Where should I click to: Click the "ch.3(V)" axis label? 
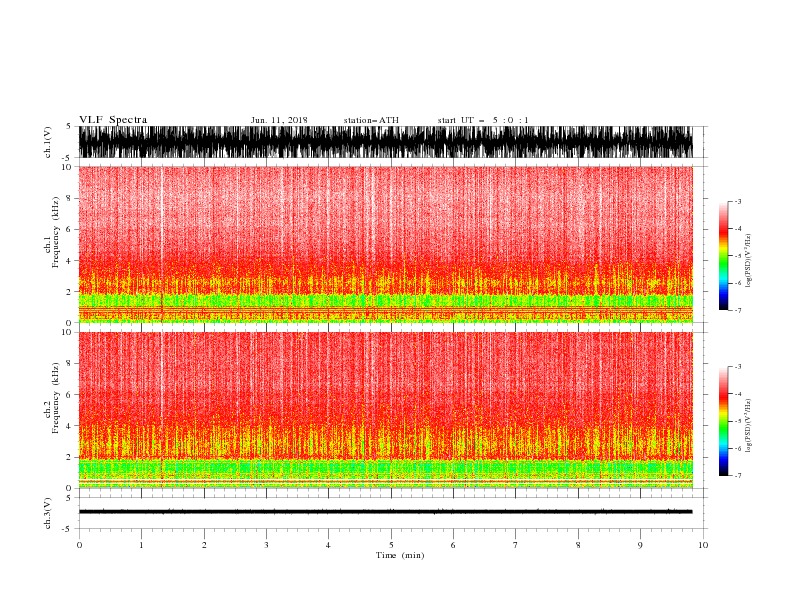(48, 513)
